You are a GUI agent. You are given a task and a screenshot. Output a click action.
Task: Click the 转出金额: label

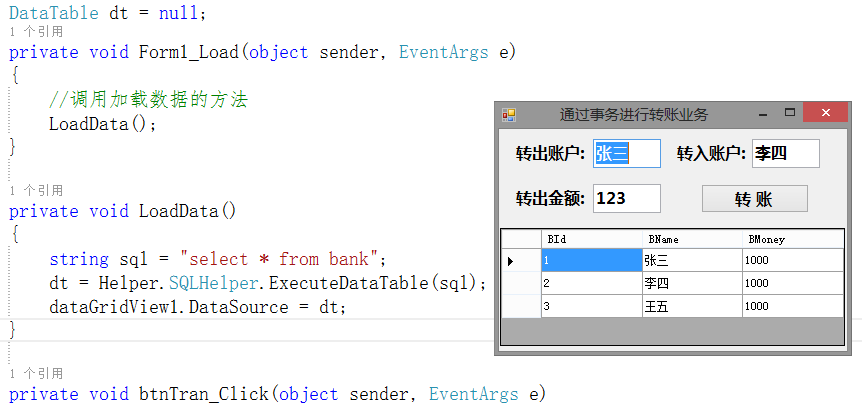pyautogui.click(x=550, y=199)
